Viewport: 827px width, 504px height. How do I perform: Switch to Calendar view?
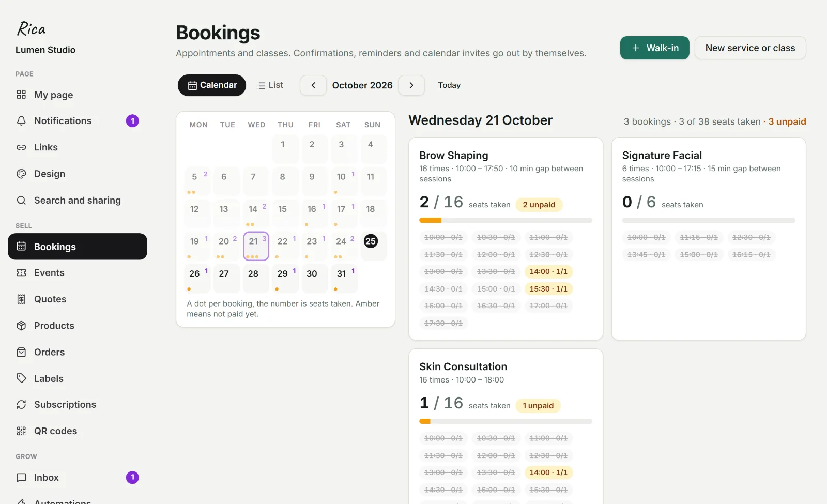(212, 85)
